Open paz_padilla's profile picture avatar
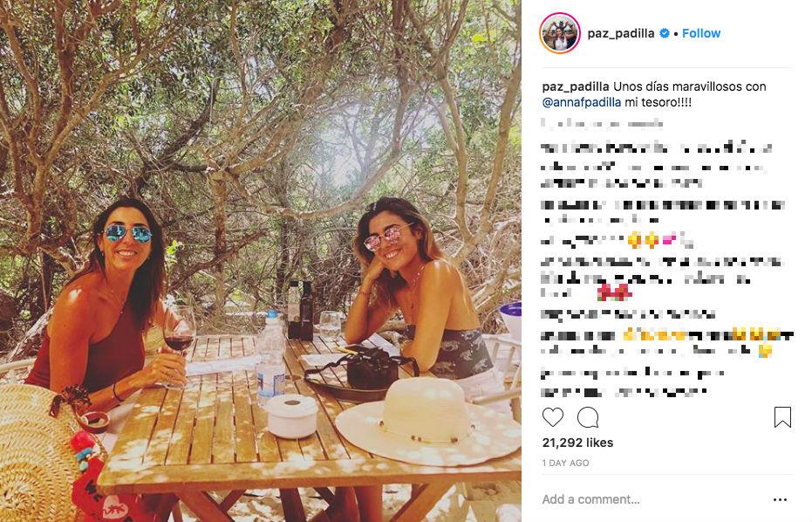The width and height of the screenshot is (812, 522). (559, 33)
